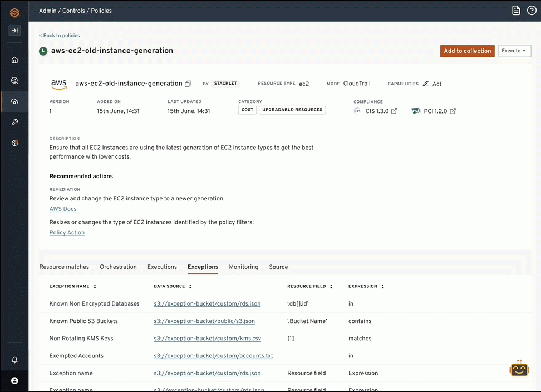Switch to the Monitoring tab

pos(243,267)
